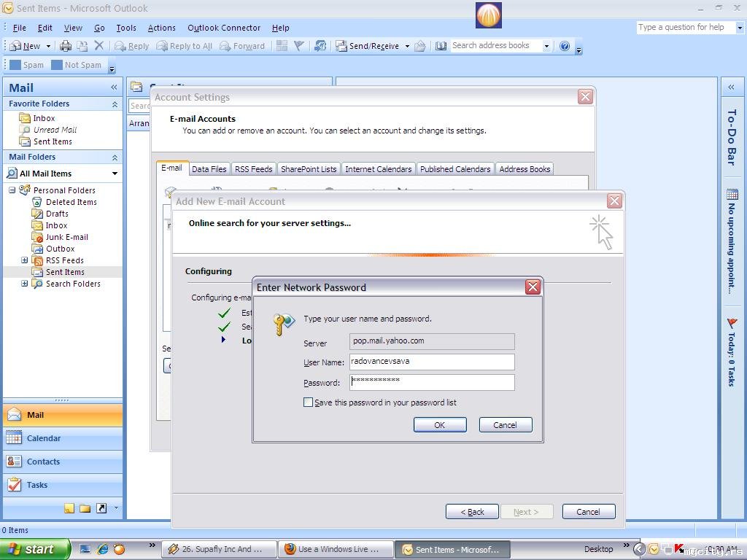Collapse the Favorite Folders section
Image resolution: width=747 pixels, height=560 pixels.
click(x=115, y=104)
